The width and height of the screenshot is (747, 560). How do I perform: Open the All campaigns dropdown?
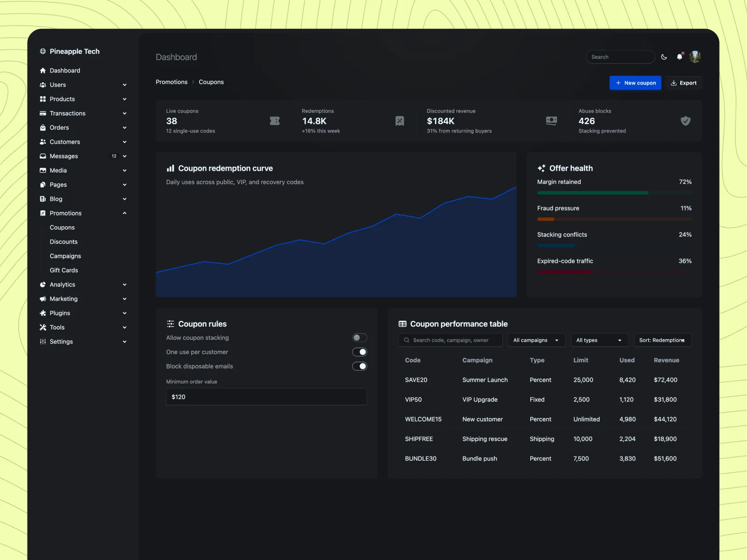click(536, 340)
